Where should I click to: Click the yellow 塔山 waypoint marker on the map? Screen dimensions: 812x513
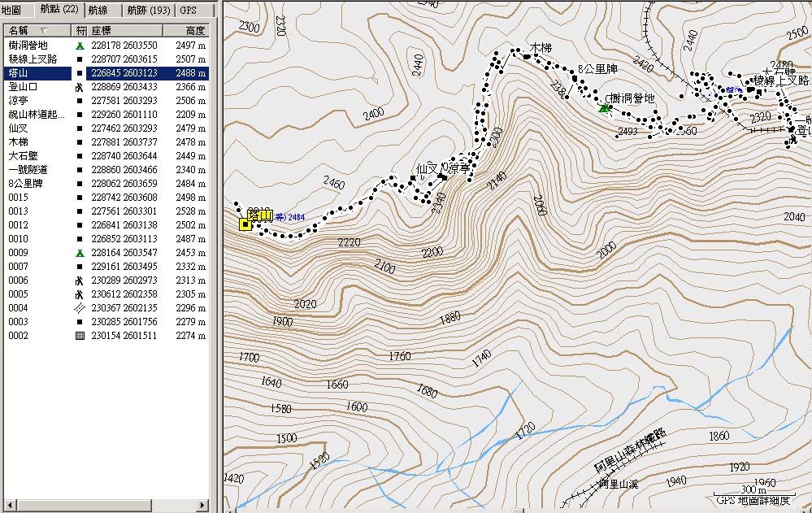(245, 224)
